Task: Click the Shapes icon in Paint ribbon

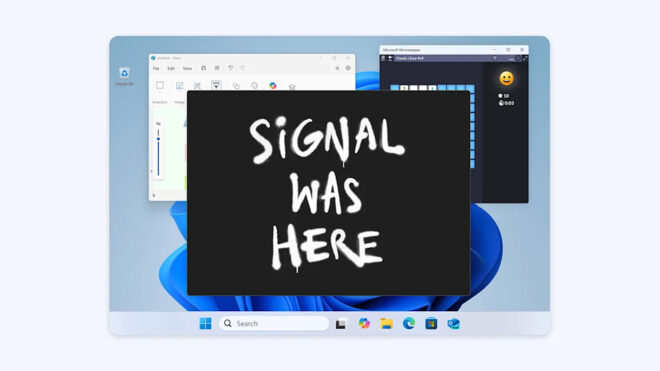Action: tap(236, 85)
